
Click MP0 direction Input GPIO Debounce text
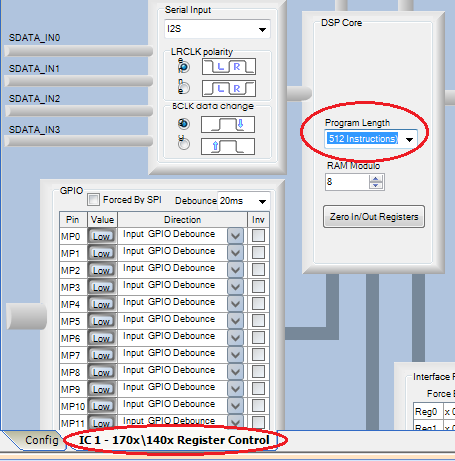169,234
